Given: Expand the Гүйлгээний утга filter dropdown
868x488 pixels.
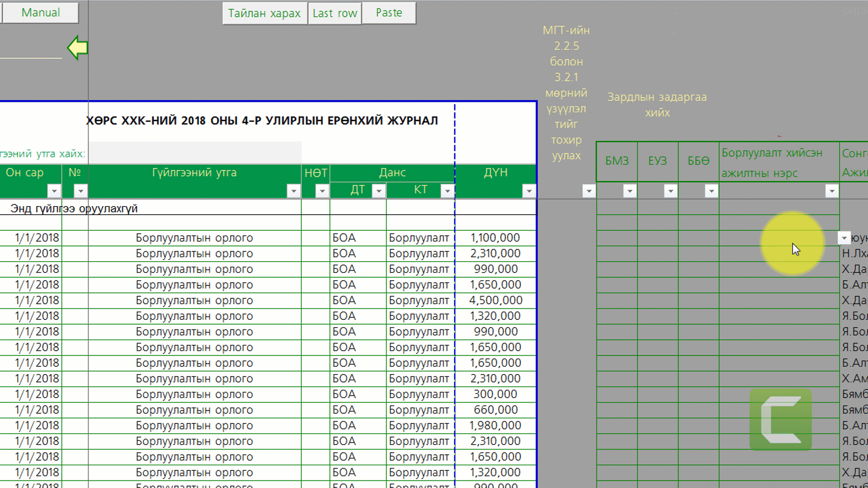Looking at the screenshot, I should point(293,191).
